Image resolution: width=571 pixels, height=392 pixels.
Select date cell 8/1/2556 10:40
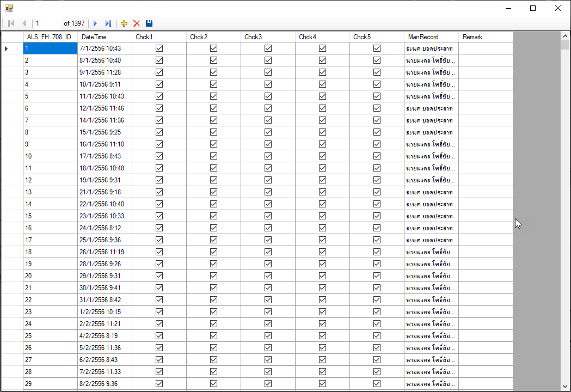point(105,60)
